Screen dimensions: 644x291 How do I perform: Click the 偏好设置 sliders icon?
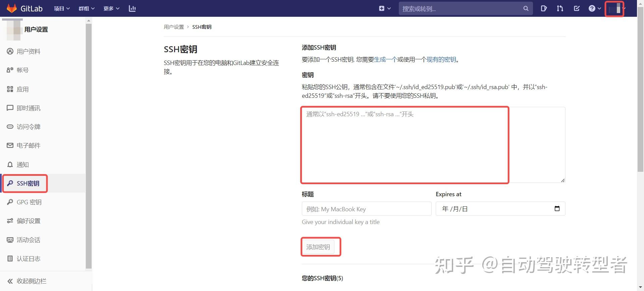coord(10,221)
